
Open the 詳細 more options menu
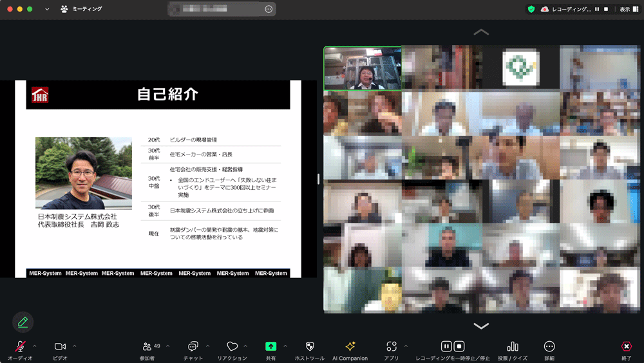coord(549,346)
